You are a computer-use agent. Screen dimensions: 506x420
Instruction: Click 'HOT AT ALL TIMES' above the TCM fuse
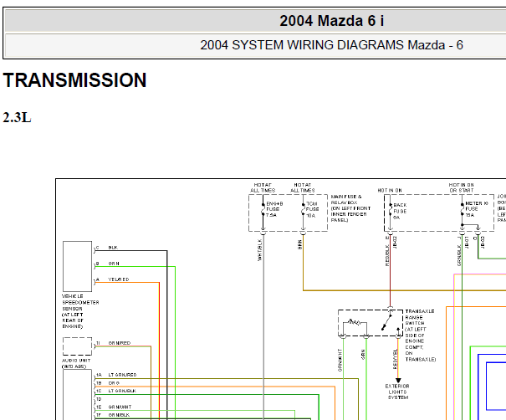coord(303,187)
